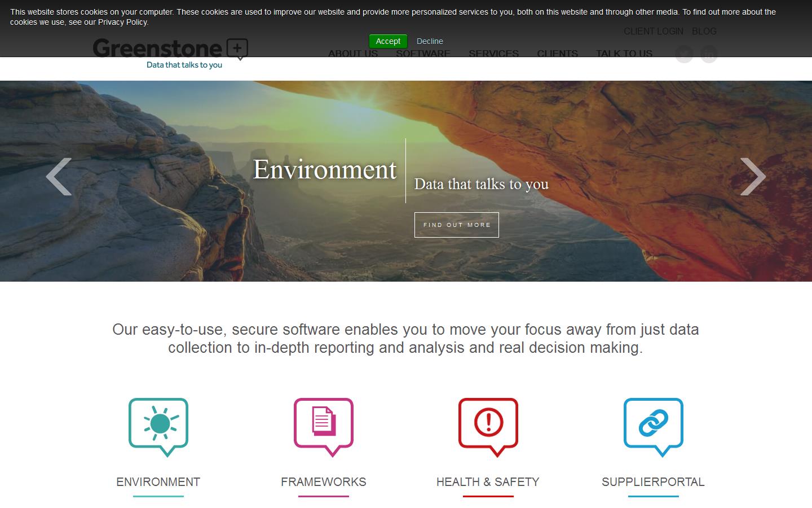Viewport: 812px width, 508px height.
Task: Click the 'Data that talks to you' logo tagline
Action: tap(184, 65)
